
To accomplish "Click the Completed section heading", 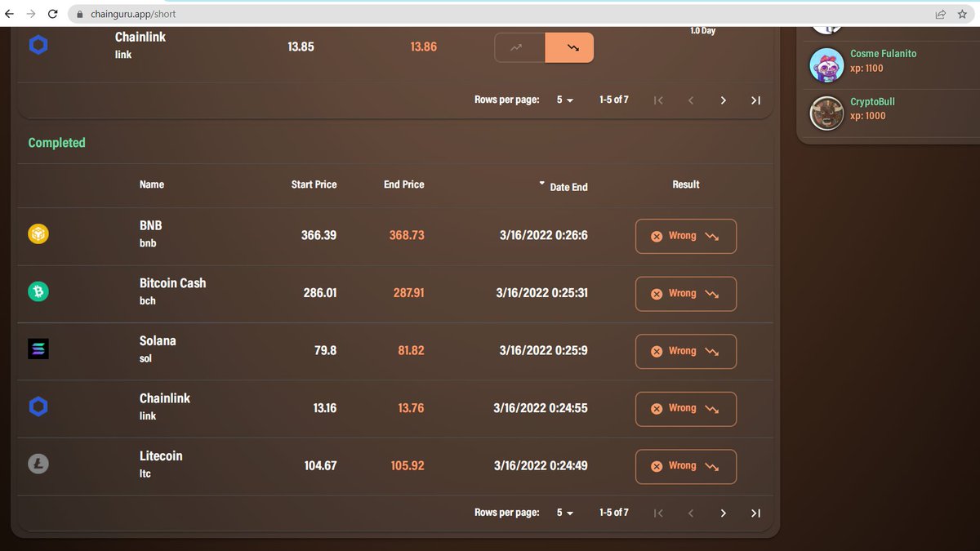I will (x=56, y=143).
